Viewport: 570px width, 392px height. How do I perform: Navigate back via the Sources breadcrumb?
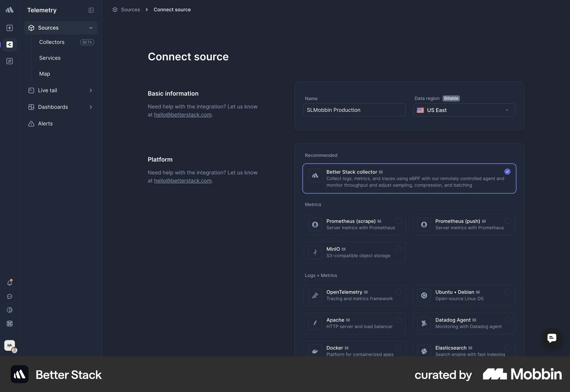pos(130,10)
